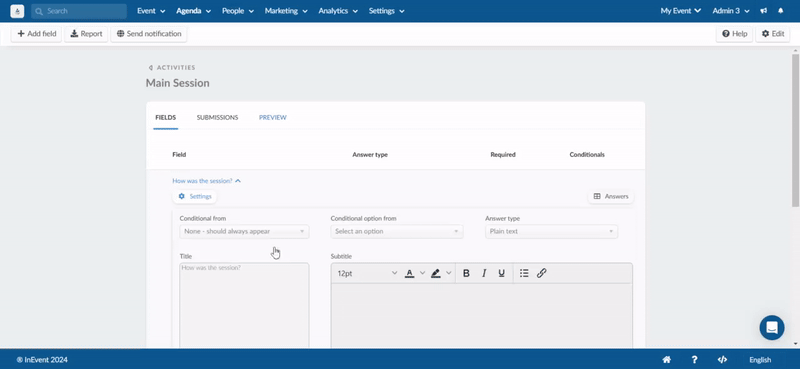Go to home via footer icon

666,359
